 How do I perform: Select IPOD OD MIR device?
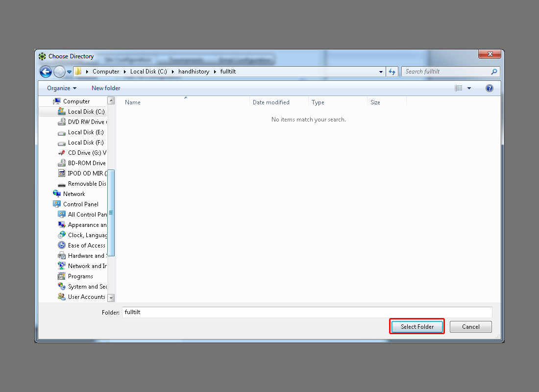click(x=87, y=173)
